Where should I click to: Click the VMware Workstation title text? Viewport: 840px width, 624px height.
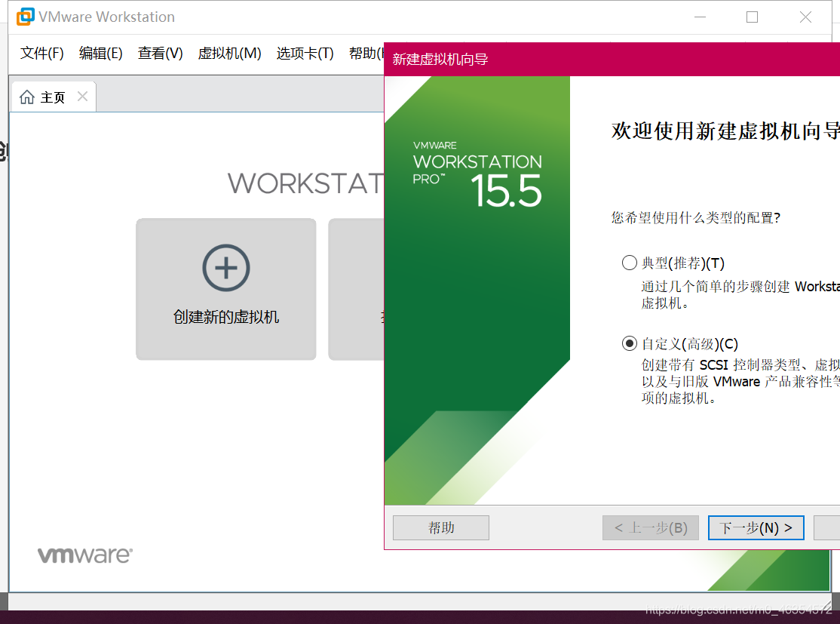pos(106,17)
